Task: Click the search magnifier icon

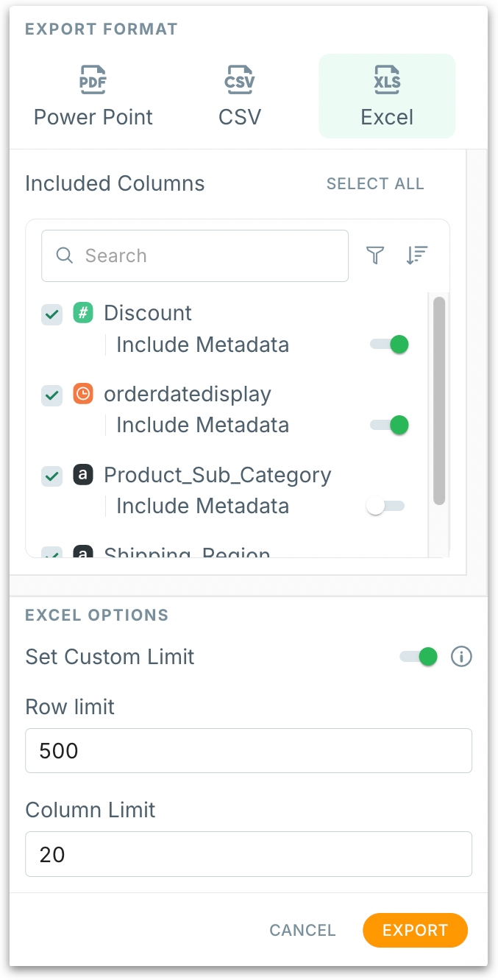Action: (65, 255)
